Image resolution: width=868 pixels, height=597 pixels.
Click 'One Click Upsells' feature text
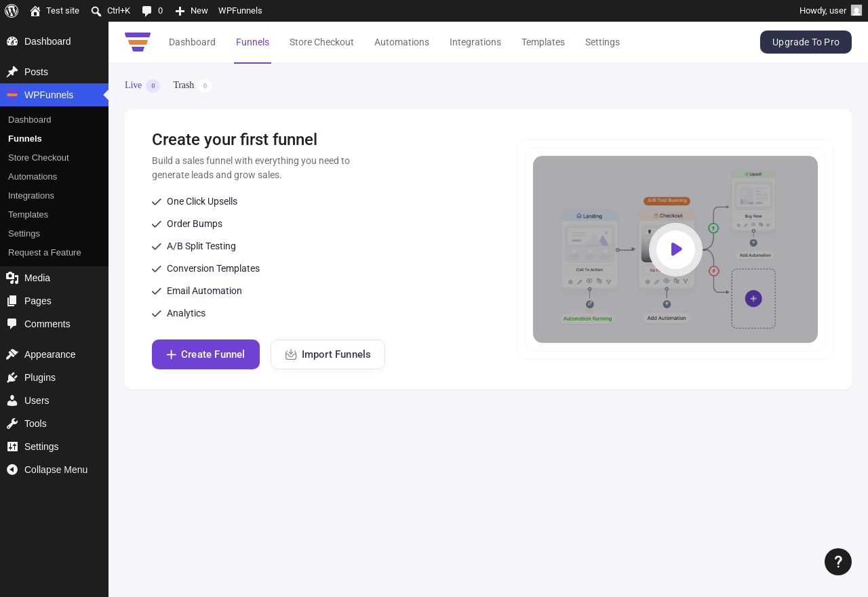(x=202, y=201)
